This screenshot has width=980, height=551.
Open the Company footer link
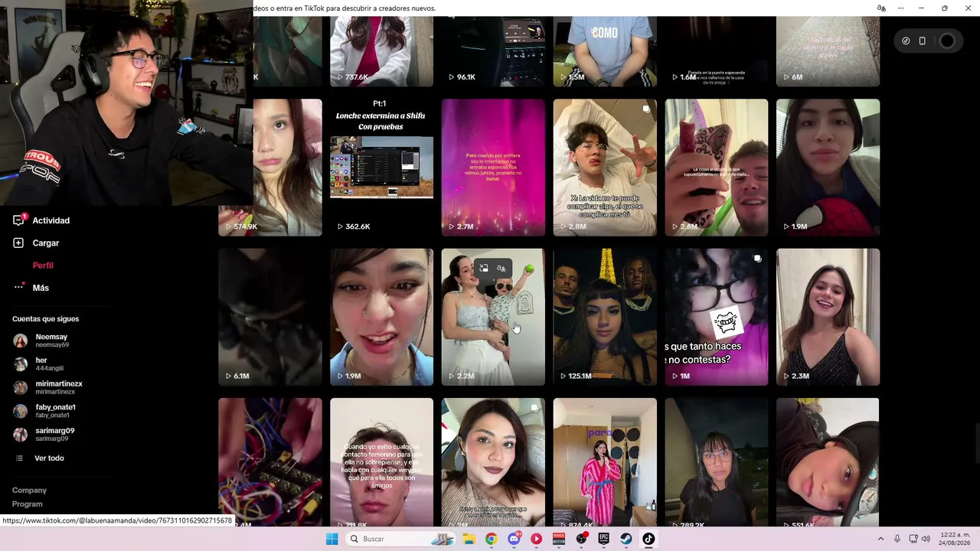tap(29, 491)
